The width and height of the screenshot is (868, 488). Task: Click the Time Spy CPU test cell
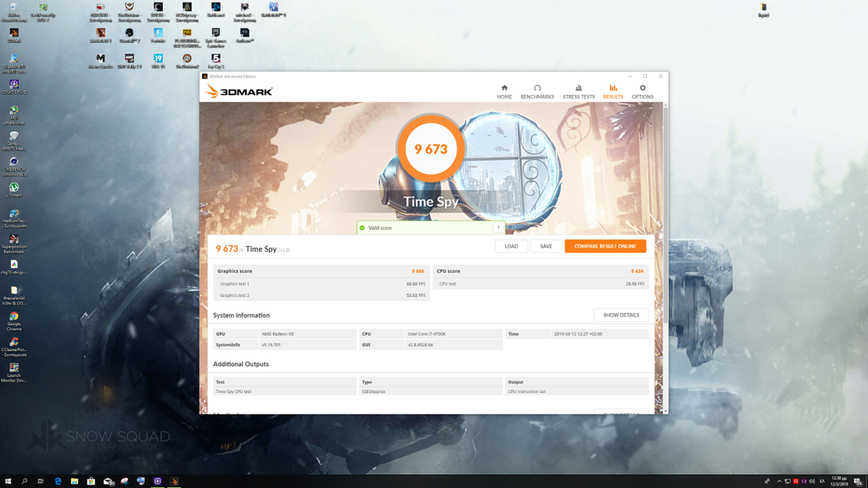(x=285, y=391)
